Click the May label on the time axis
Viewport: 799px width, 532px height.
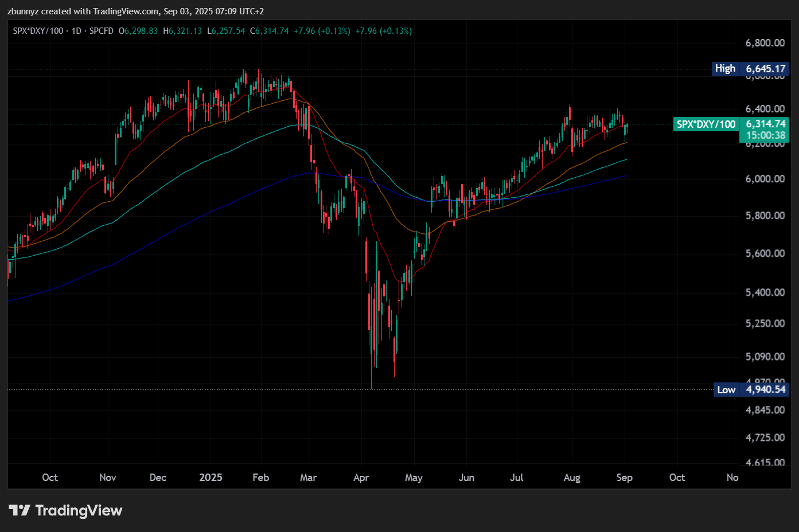(414, 478)
